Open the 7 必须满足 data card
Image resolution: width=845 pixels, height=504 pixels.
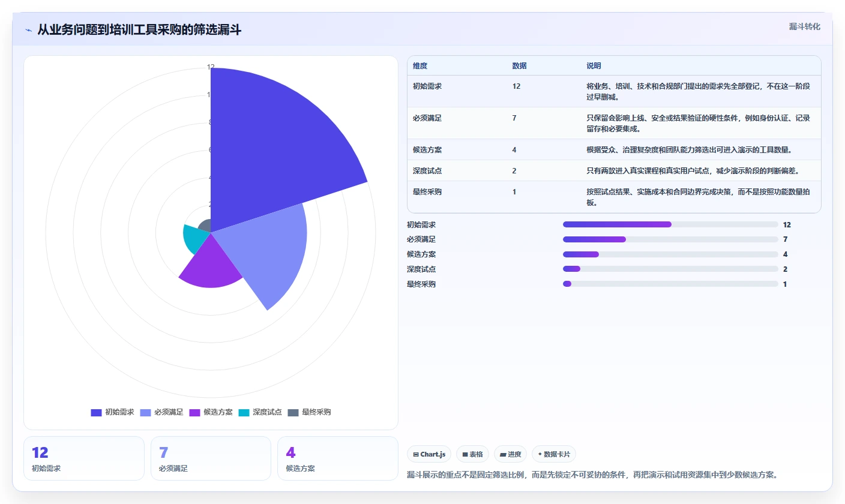211,458
